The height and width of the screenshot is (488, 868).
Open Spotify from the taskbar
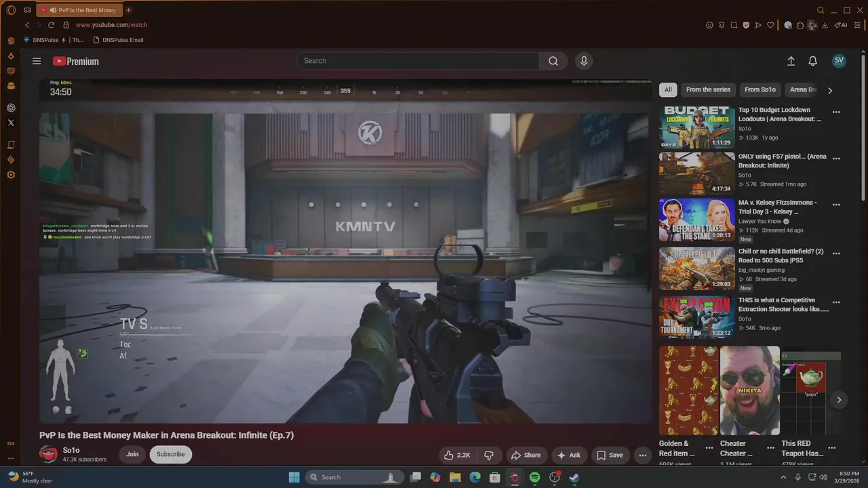pyautogui.click(x=534, y=477)
